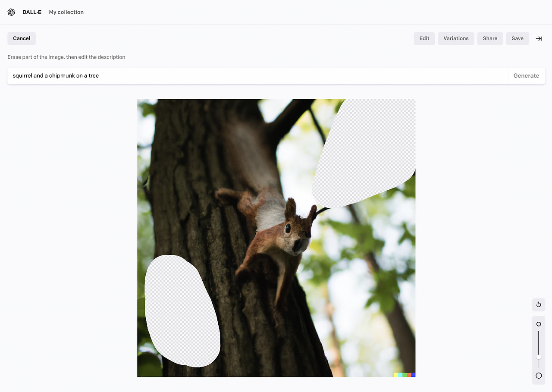552x392 pixels.
Task: Adjust the eraser size slider handle
Action: (539, 357)
